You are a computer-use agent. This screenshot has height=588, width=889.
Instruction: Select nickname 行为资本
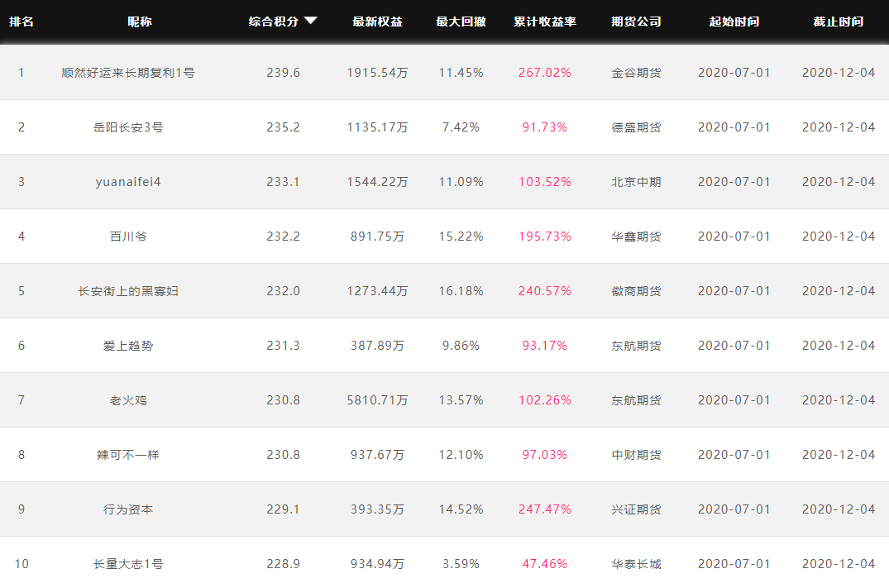pyautogui.click(x=128, y=509)
